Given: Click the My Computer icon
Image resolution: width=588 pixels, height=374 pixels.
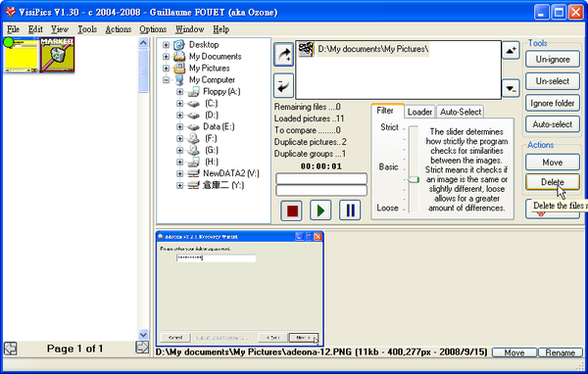Looking at the screenshot, I should pos(179,80).
